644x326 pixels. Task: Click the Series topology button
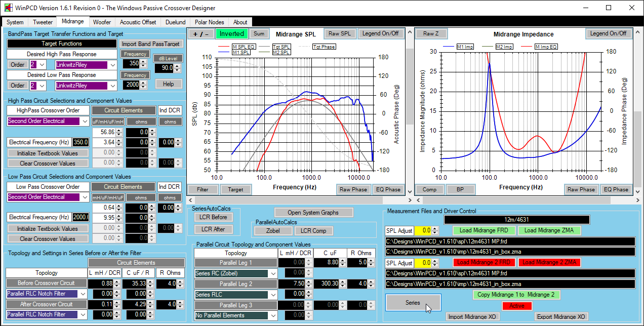[x=413, y=303]
